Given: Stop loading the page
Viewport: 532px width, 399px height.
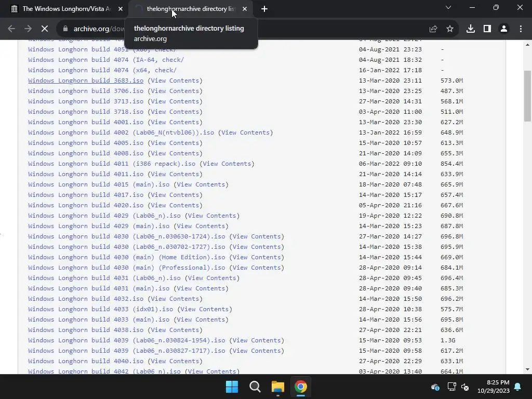Looking at the screenshot, I should click(45, 29).
